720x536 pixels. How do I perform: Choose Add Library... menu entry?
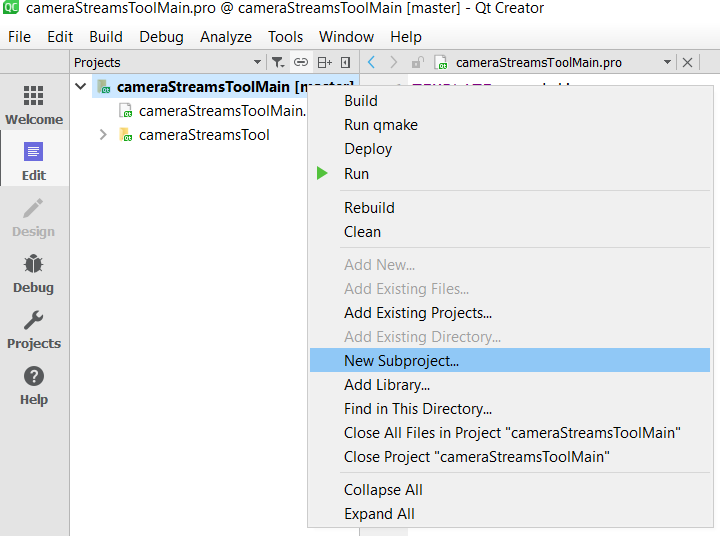click(x=510, y=384)
